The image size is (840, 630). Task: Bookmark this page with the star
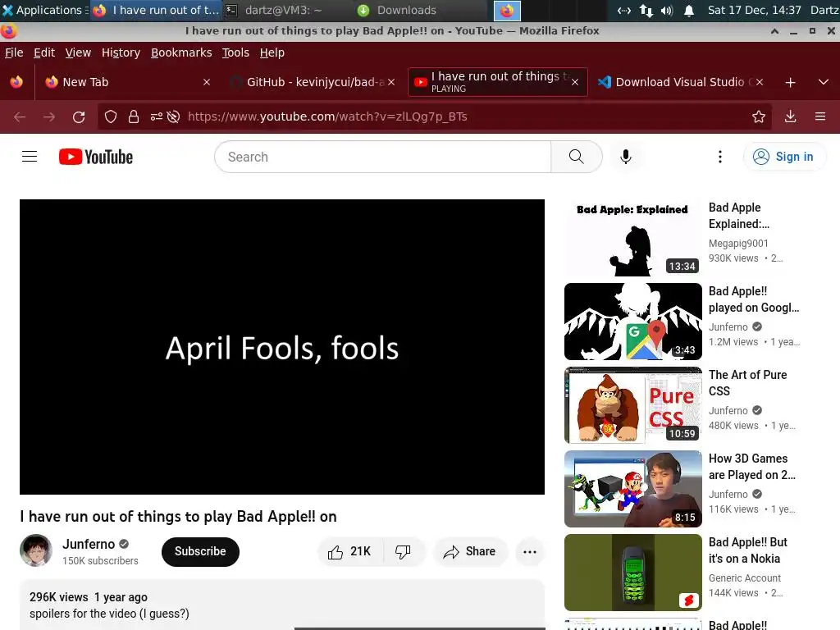coord(759,116)
